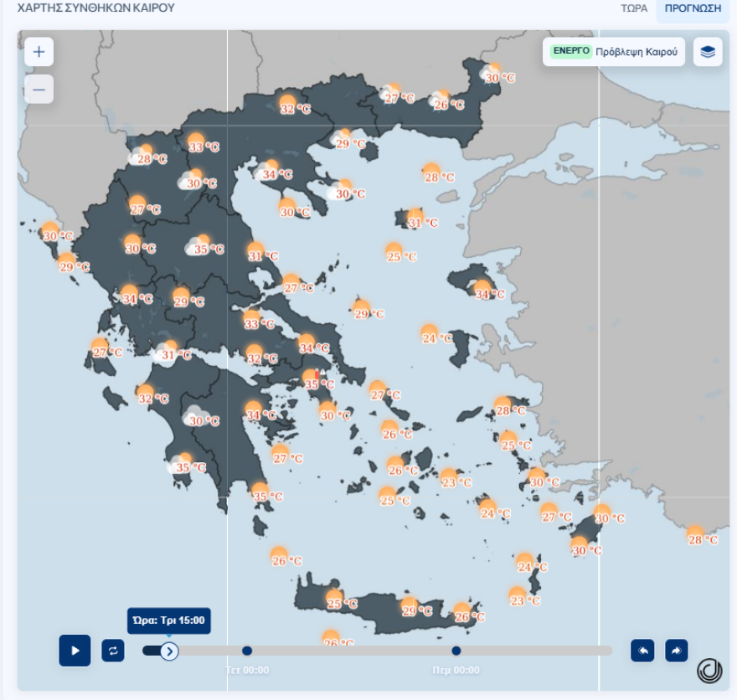Click the 34 °C cloudy icon at Thessaloniki
Image resolution: width=737 pixels, height=700 pixels.
click(269, 170)
